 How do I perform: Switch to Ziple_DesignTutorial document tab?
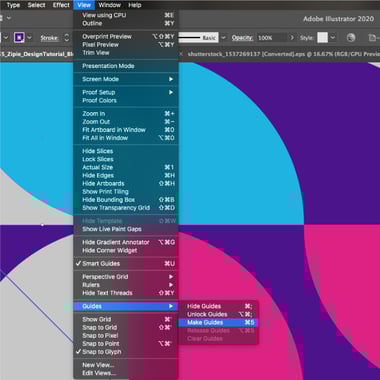pyautogui.click(x=37, y=54)
